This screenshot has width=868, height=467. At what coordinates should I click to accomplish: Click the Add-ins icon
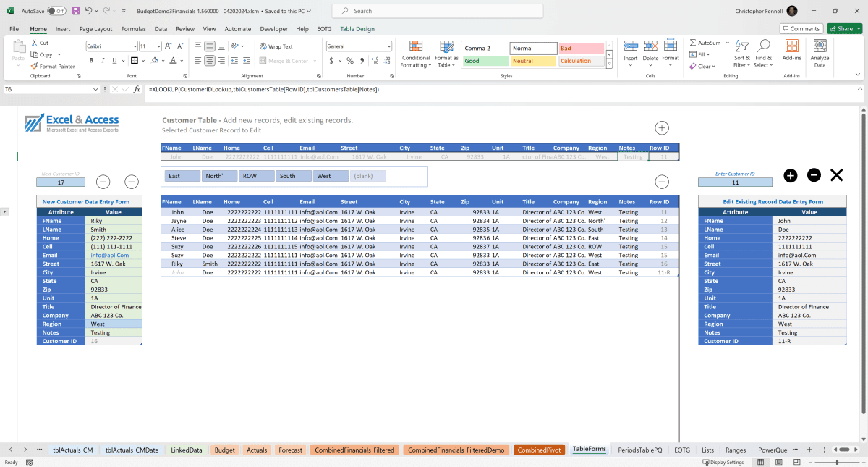pos(791,49)
